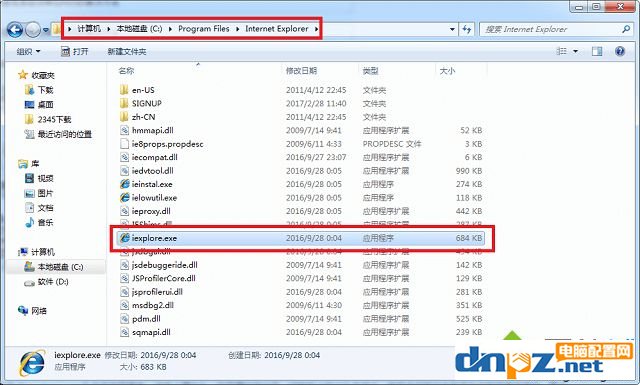Select the pdm.dll file icon
640x385 pixels.
tap(124, 318)
